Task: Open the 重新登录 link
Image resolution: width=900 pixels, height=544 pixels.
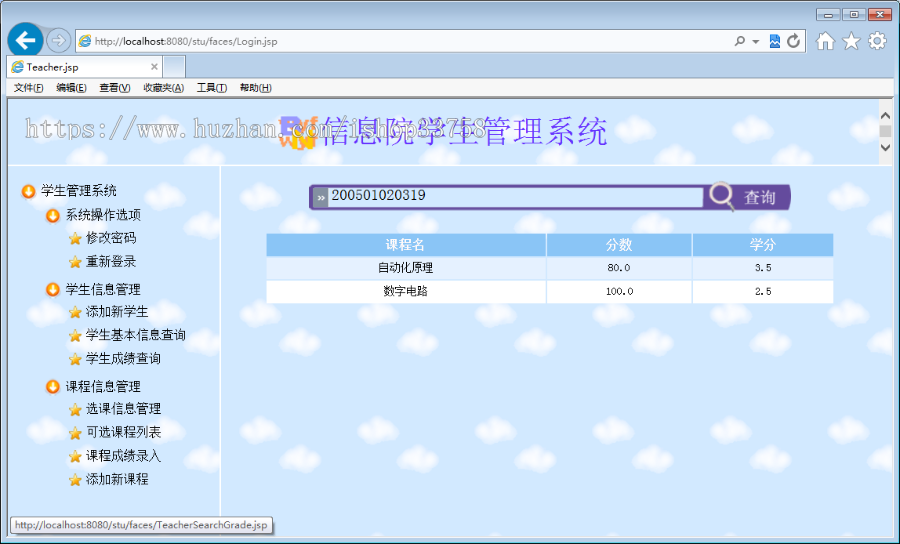Action: (x=111, y=262)
